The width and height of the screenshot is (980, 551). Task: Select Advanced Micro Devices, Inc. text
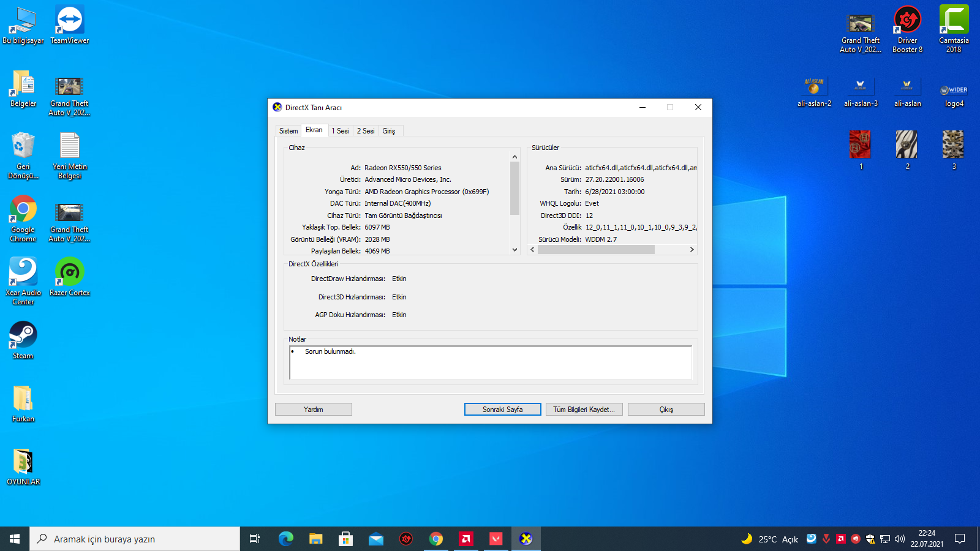408,179
